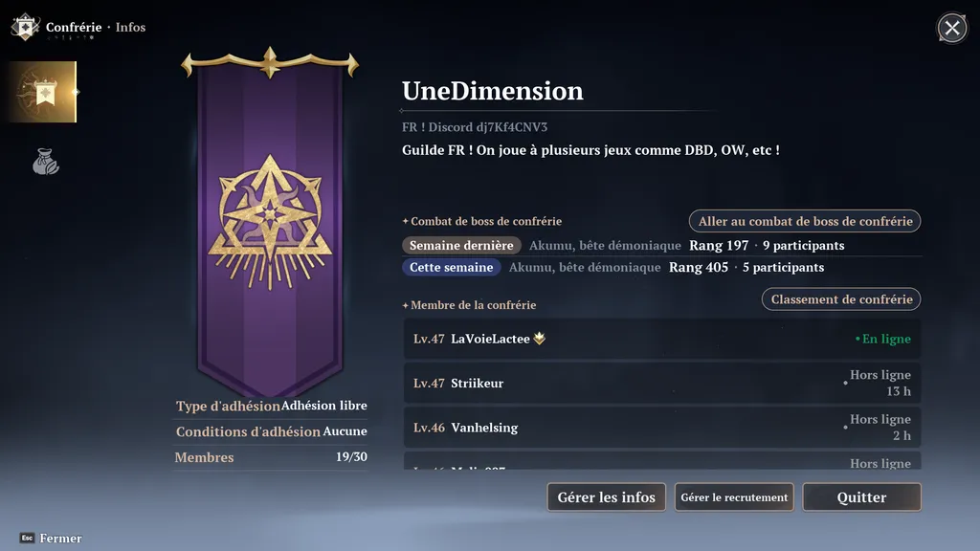The width and height of the screenshot is (980, 551).
Task: Select the Semaine dernière tab
Action: pos(461,246)
